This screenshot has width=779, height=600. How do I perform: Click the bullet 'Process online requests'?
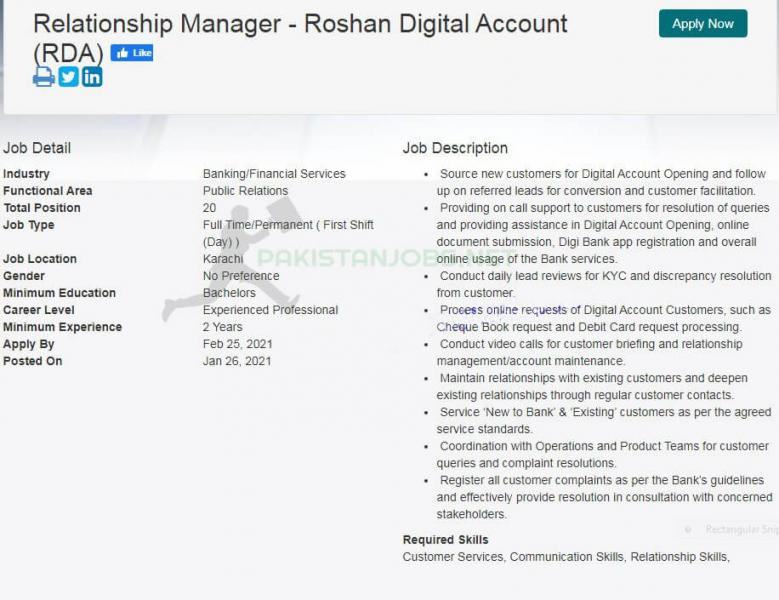coord(604,318)
